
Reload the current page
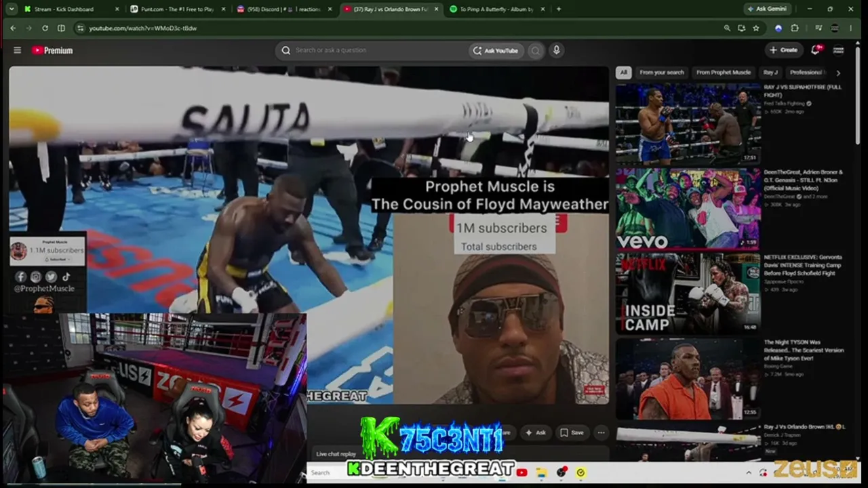point(45,28)
